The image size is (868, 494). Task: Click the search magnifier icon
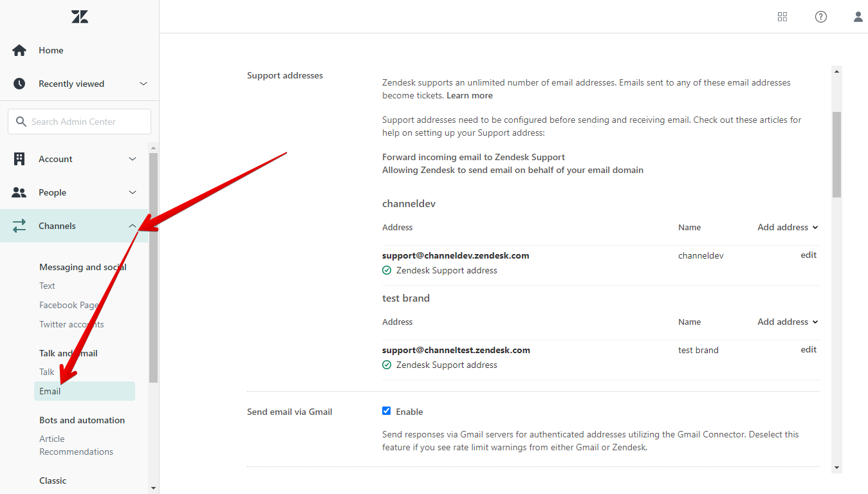click(21, 122)
